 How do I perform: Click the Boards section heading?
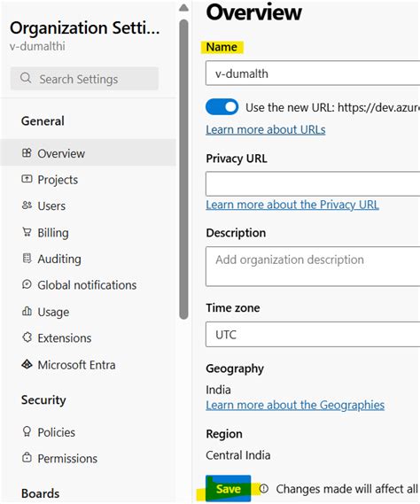point(40,493)
